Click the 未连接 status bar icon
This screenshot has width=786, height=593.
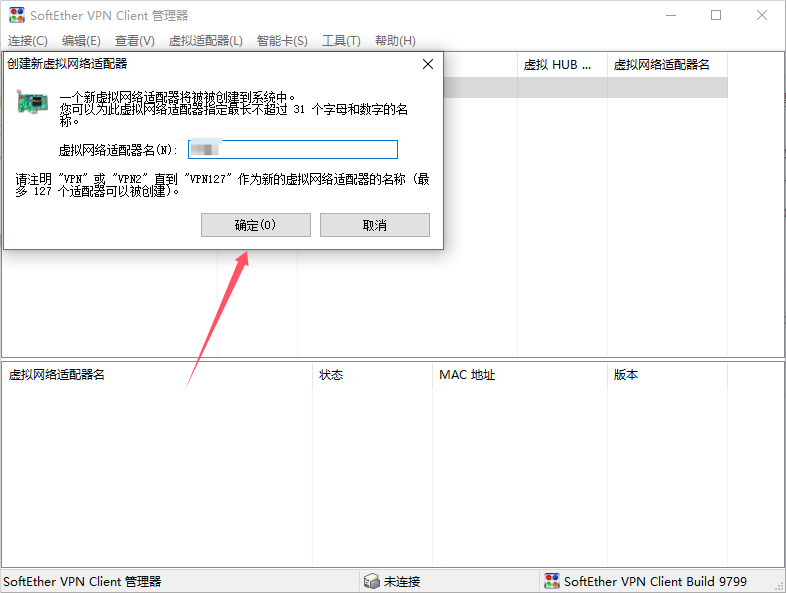click(x=371, y=581)
